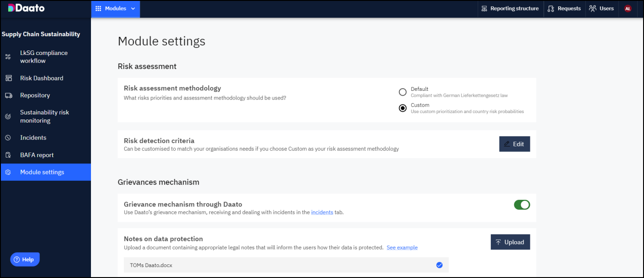Screen dimensions: 644x278
Task: Open the Help widget
Action: click(x=25, y=259)
